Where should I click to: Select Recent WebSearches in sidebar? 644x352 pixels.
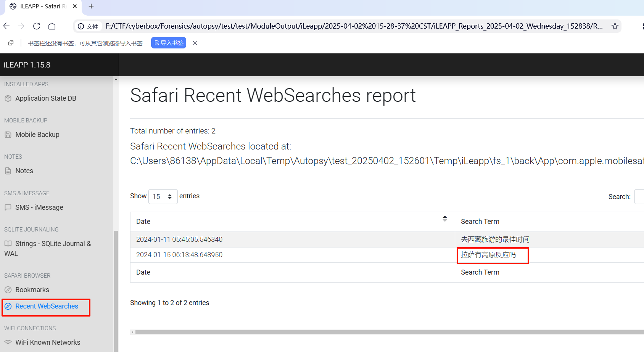47,306
